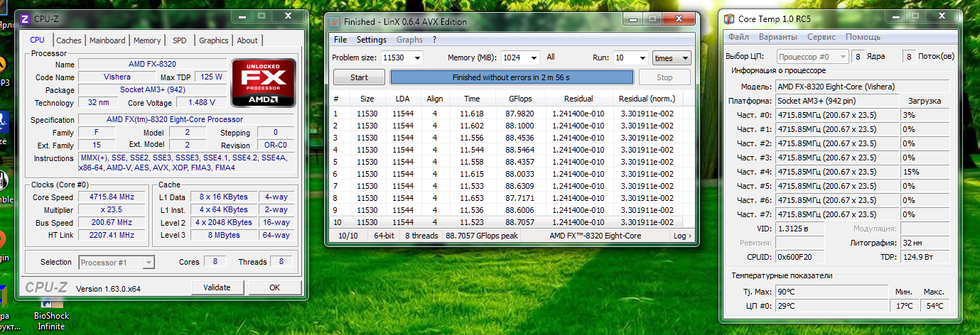Click the Code Name Vishera field
Image resolution: width=980 pixels, height=335 pixels.
click(118, 77)
